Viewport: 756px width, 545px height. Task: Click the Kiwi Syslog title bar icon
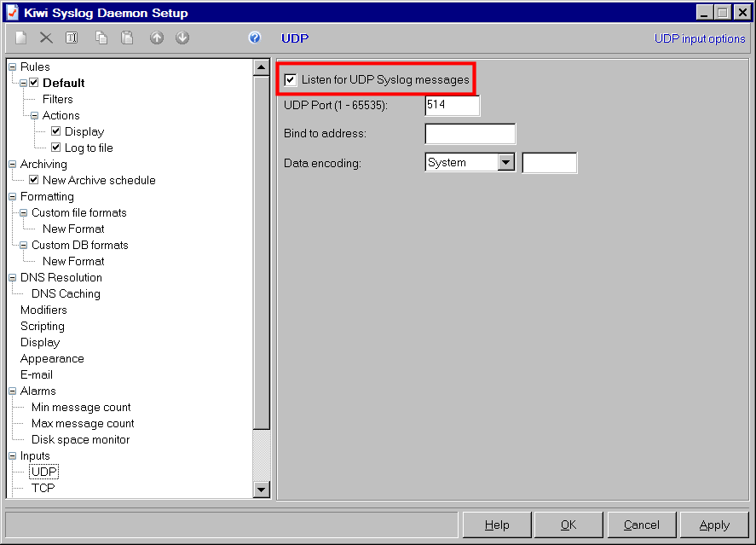[x=13, y=13]
